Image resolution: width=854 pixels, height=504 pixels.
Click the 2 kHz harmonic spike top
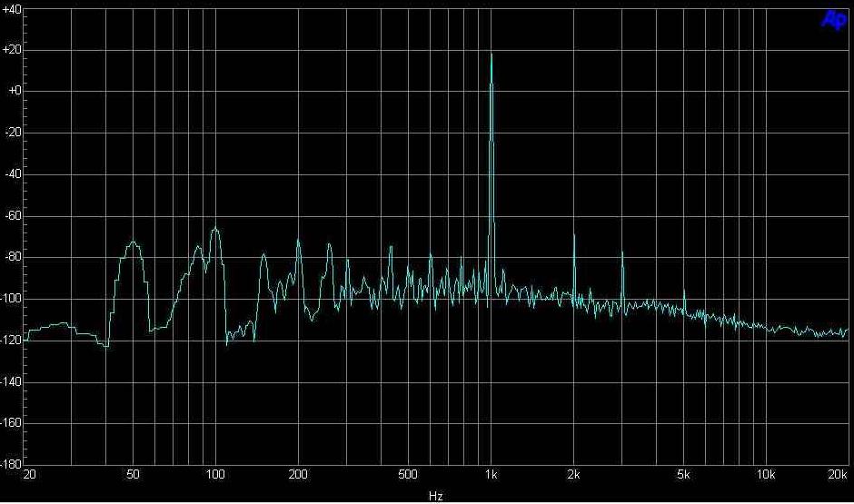574,235
